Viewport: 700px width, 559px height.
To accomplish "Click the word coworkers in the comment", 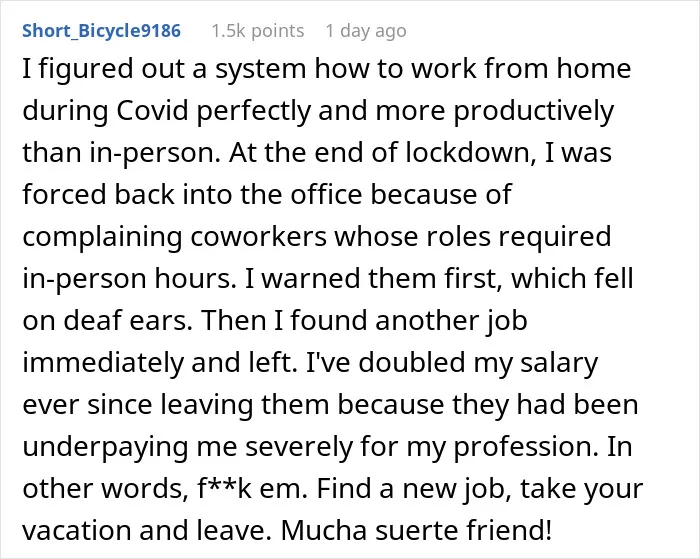I will coord(258,236).
